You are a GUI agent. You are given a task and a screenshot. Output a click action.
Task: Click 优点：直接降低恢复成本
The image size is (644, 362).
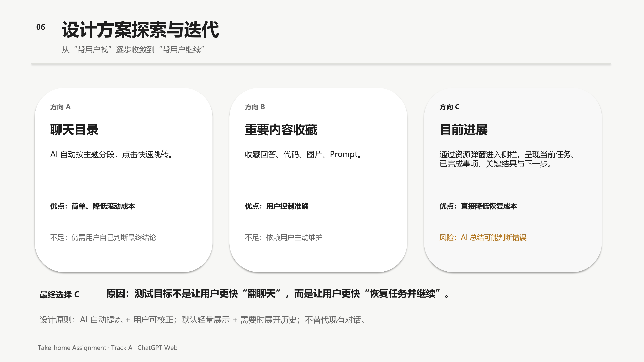pos(478,206)
